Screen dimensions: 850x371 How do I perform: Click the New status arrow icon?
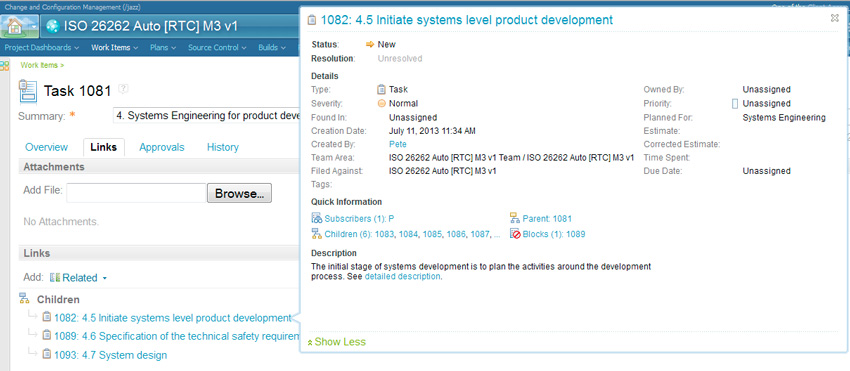(x=370, y=44)
